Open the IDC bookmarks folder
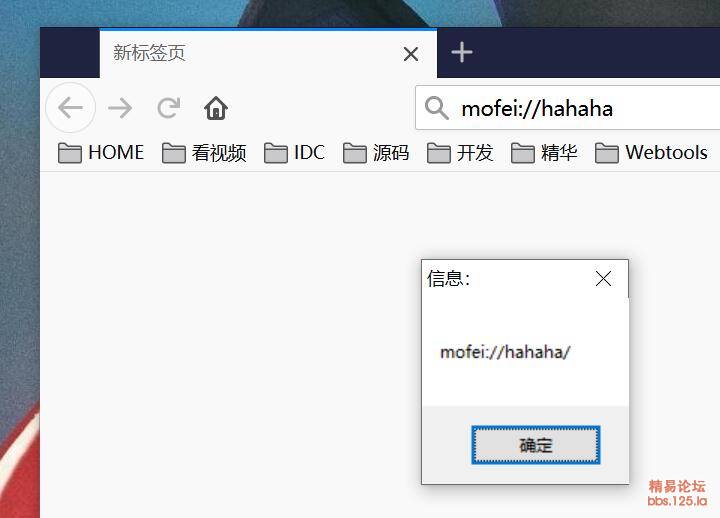The image size is (720, 518). tap(294, 152)
